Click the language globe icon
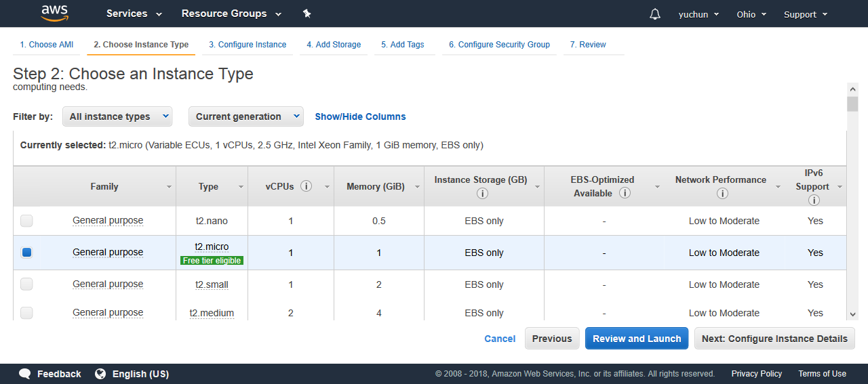This screenshot has height=384, width=868. (100, 374)
